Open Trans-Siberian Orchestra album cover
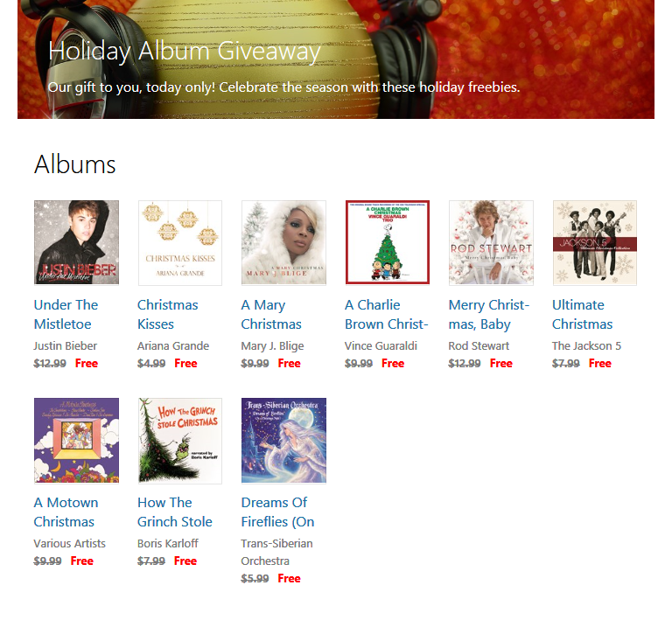 point(283,441)
